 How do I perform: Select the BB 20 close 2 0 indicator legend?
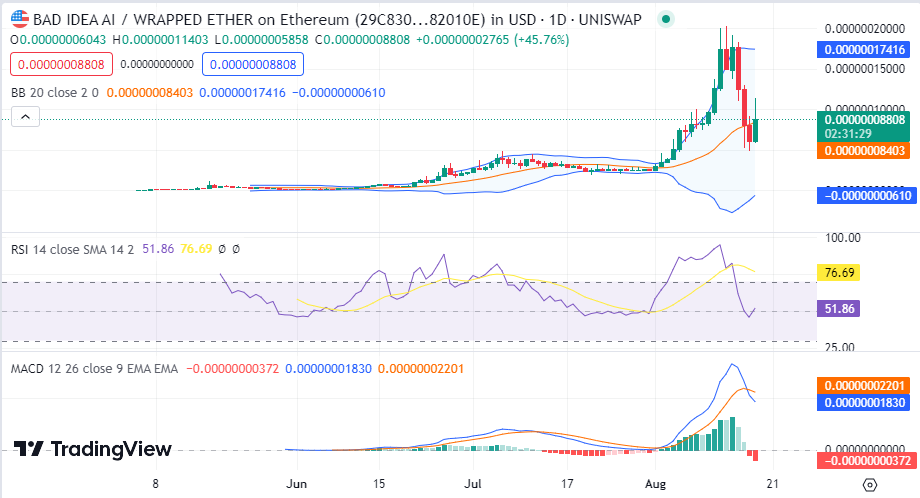pos(55,93)
